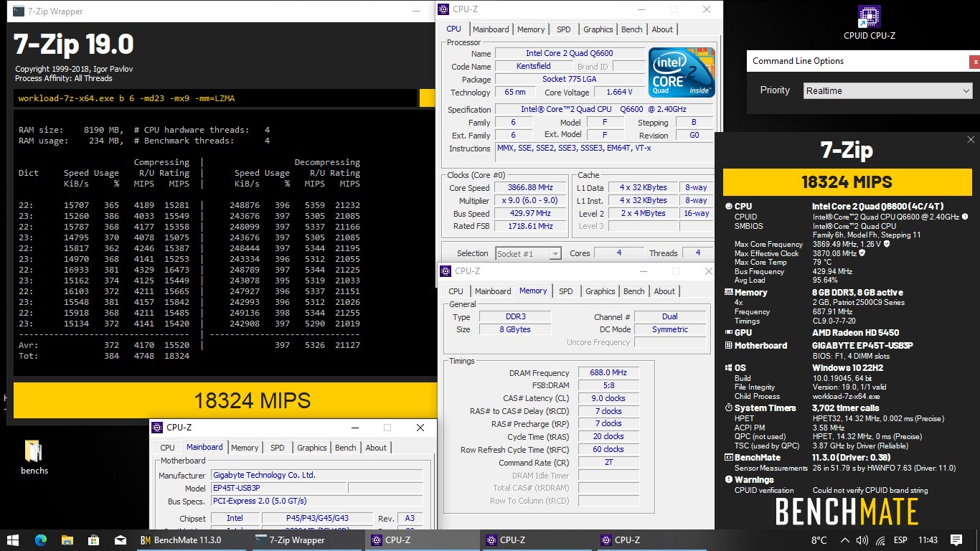Click the Package value Socket 775 LGA
The image size is (980, 551).
click(570, 80)
